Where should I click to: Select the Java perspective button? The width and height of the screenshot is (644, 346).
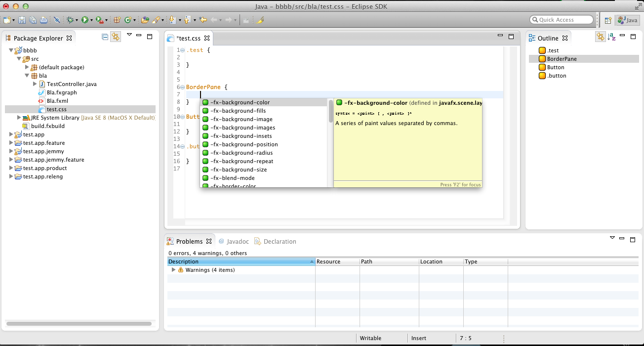coord(627,20)
